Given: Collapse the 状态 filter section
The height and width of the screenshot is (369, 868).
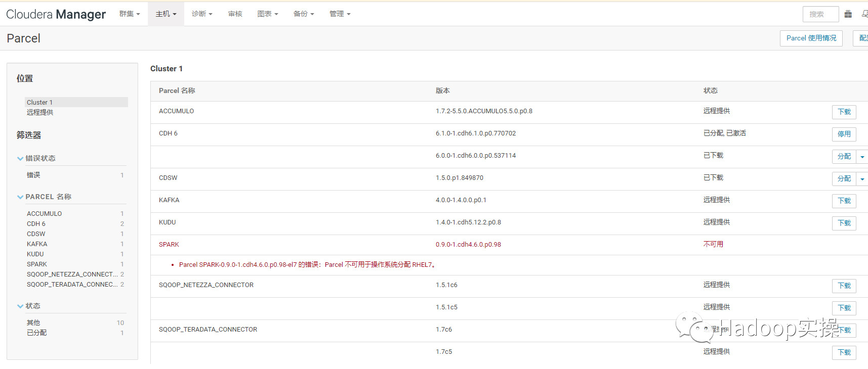Looking at the screenshot, I should point(20,306).
